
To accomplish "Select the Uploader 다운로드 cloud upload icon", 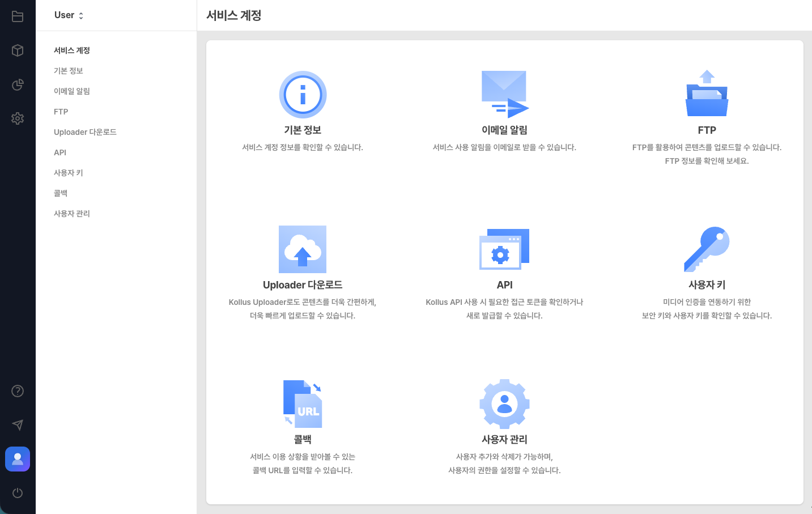I will (x=303, y=249).
